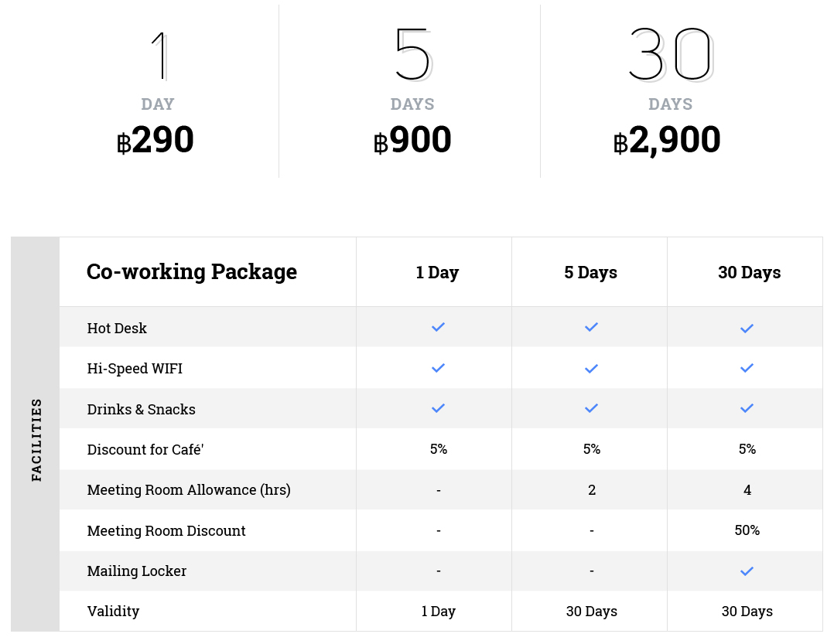
Task: Click the 30 Days column header
Action: 749,273
